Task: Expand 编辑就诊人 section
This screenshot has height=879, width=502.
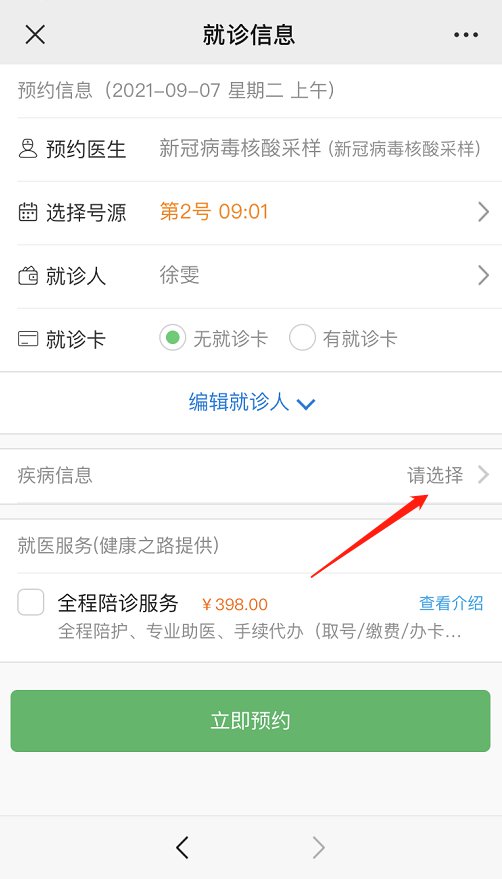Action: (x=251, y=403)
